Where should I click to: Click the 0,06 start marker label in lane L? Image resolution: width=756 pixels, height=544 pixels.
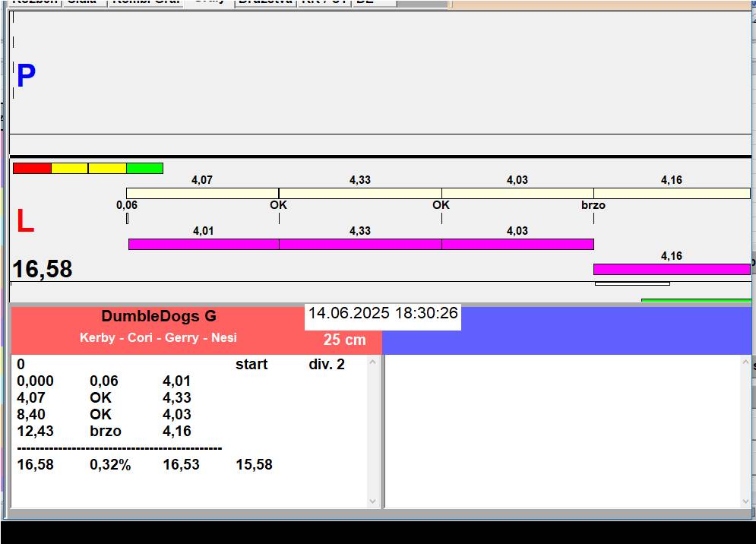(x=127, y=205)
